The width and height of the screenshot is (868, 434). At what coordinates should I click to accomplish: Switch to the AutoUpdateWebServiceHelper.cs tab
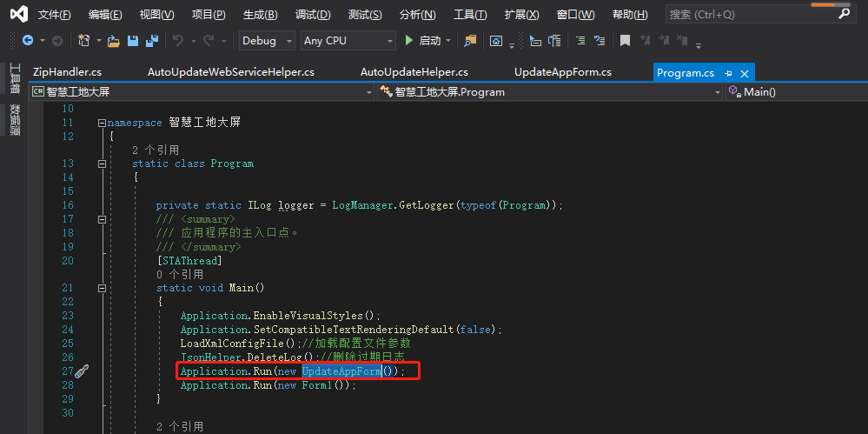(231, 72)
